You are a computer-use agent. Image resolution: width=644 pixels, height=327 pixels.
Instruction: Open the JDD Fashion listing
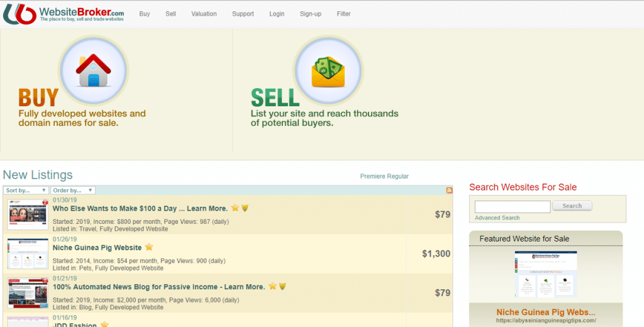(75, 325)
